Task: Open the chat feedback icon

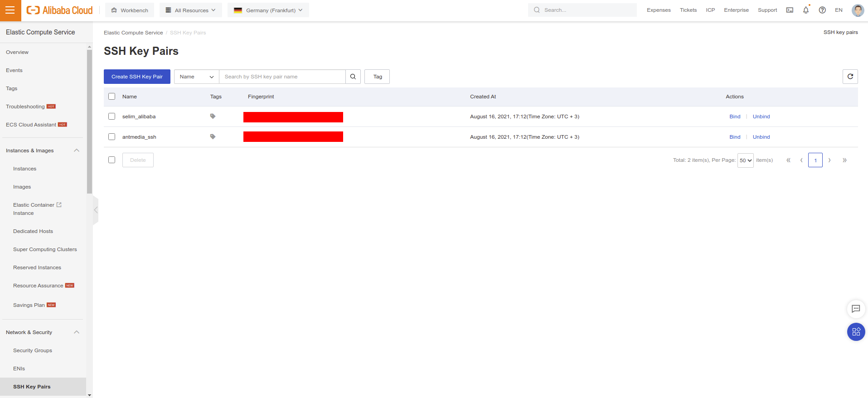Action: pyautogui.click(x=856, y=309)
